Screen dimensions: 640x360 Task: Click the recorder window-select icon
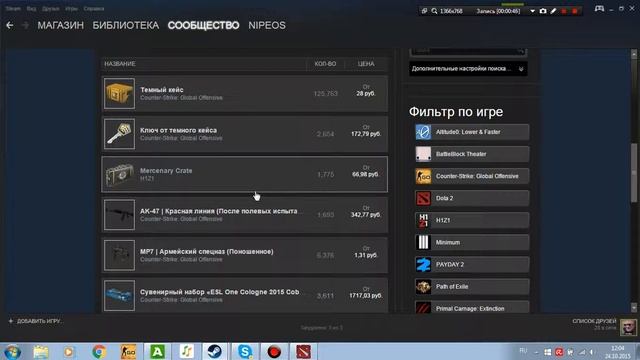coord(424,11)
